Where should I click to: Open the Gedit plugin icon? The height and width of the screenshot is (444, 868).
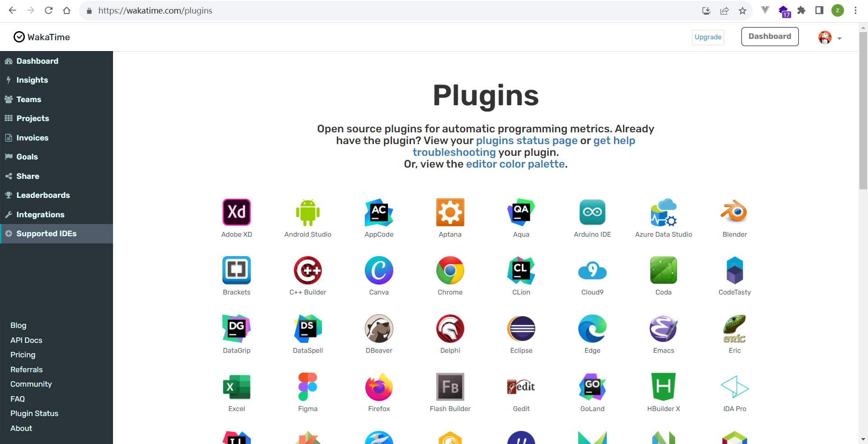point(521,387)
